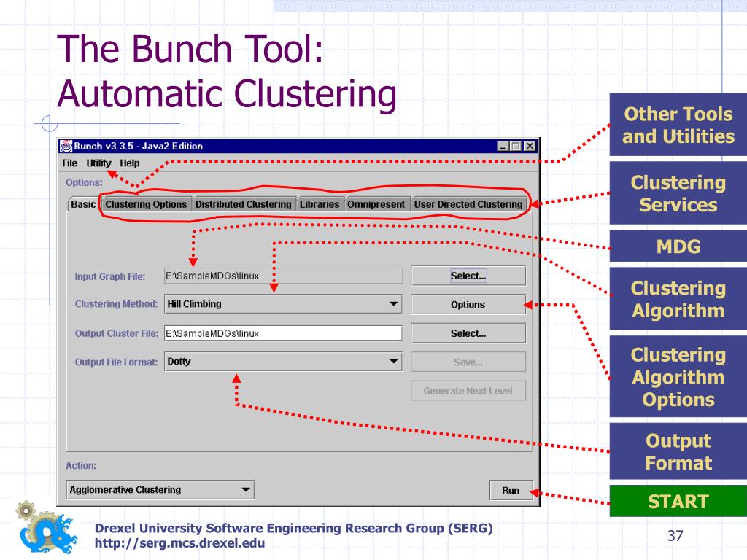Screen dimensions: 747x560
Task: Open the Distributed Clustering tab
Action: [x=244, y=204]
